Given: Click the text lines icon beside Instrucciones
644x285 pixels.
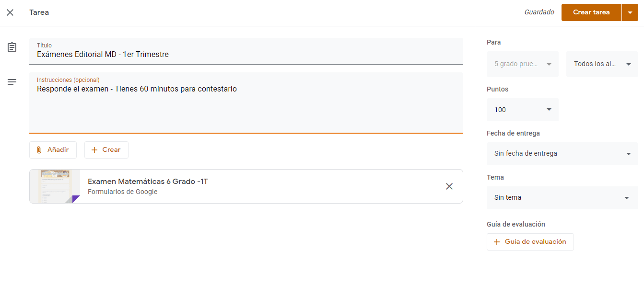Looking at the screenshot, I should [x=12, y=82].
